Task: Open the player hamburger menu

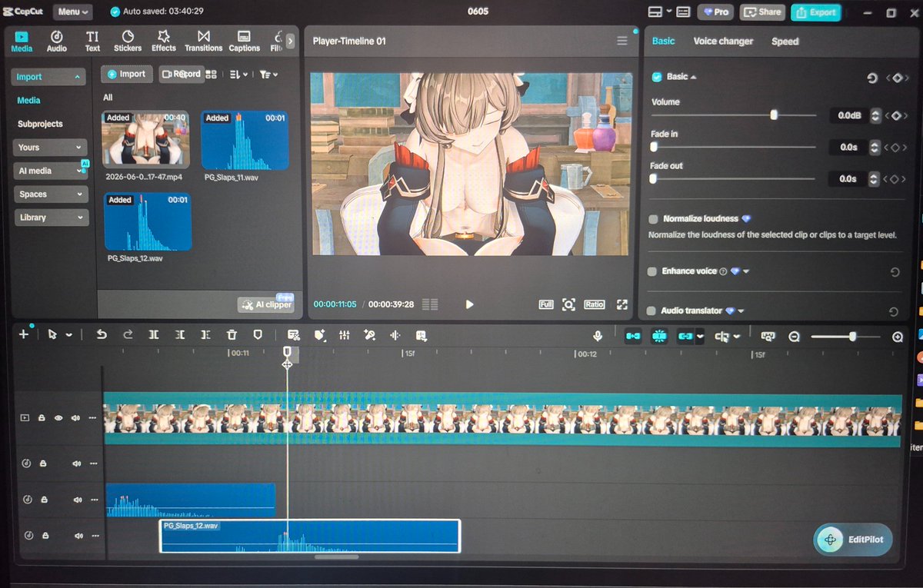Action: (x=622, y=41)
